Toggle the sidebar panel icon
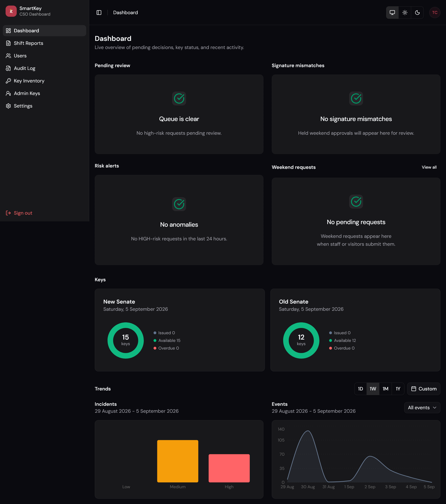446x504 pixels. tap(99, 13)
